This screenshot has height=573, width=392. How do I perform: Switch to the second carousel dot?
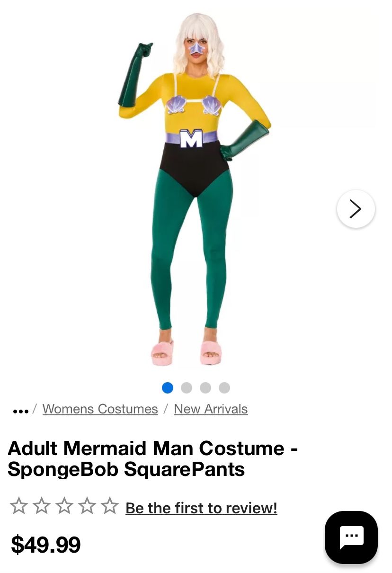[187, 388]
